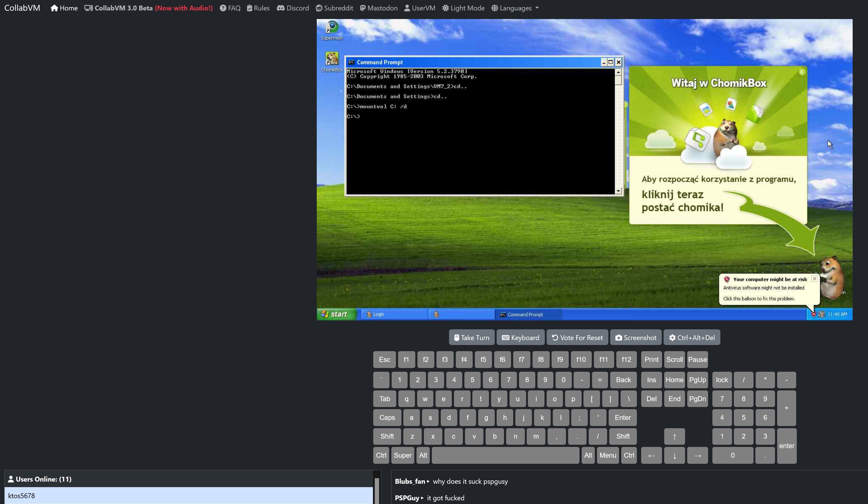Open the FAQ page
The image size is (868, 504).
click(230, 8)
